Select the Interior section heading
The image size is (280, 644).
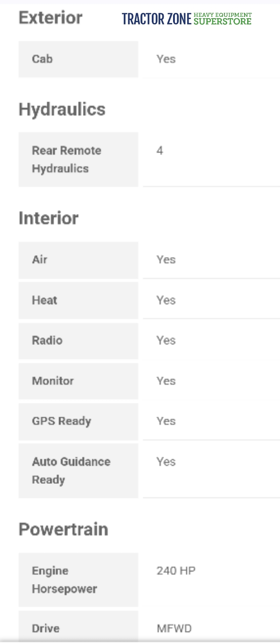point(48,218)
